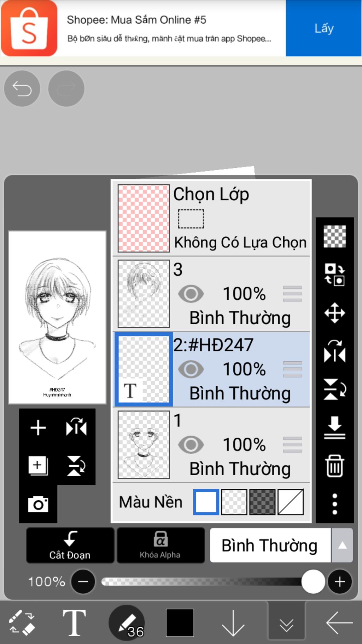Toggle the eye icon on layer 1
Image resolution: width=362 pixels, height=644 pixels.
[x=191, y=445]
